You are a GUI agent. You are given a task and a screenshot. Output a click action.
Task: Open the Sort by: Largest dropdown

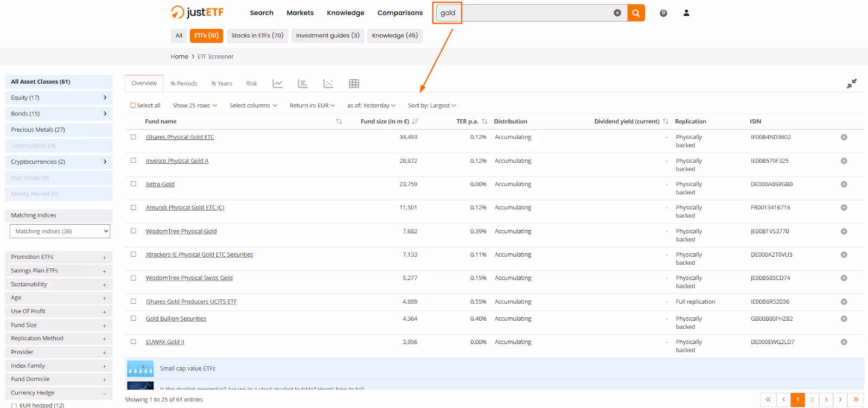coord(432,106)
